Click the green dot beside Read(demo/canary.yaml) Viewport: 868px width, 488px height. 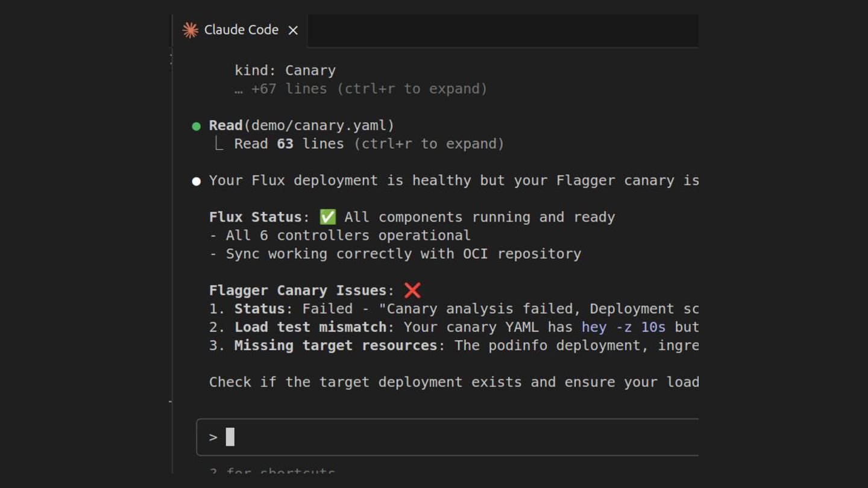[x=196, y=126]
